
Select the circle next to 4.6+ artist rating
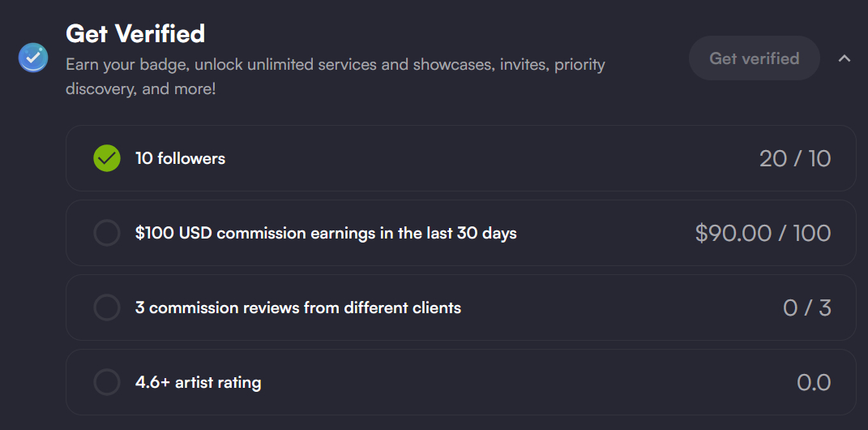pyautogui.click(x=107, y=382)
